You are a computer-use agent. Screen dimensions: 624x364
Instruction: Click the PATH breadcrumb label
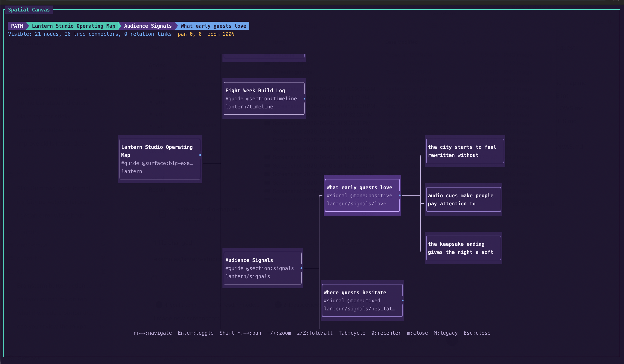pos(17,26)
